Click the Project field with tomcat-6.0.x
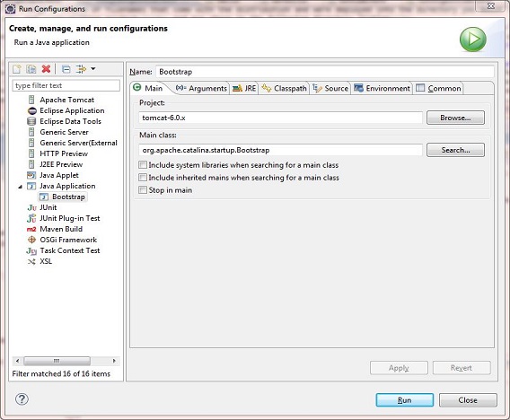The height and width of the screenshot is (420, 510). [x=281, y=118]
